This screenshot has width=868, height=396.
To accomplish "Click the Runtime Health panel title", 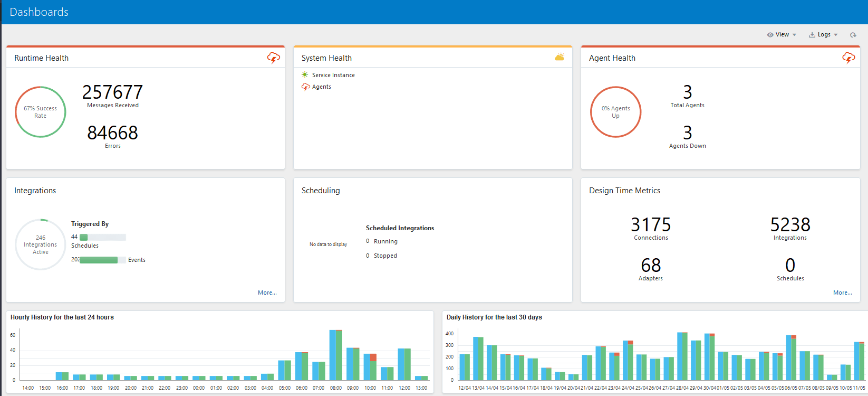I will coord(41,58).
